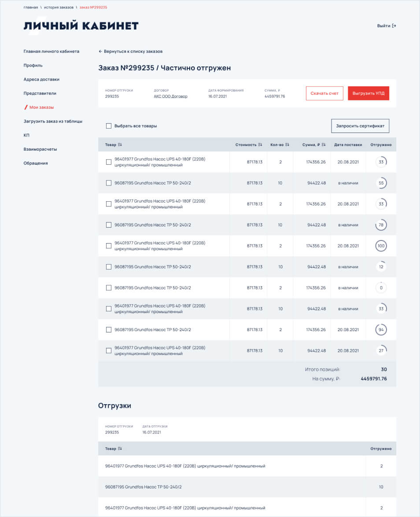This screenshot has height=517, width=420.
Task: Sort by Кол-во using its sort icon
Action: point(287,144)
